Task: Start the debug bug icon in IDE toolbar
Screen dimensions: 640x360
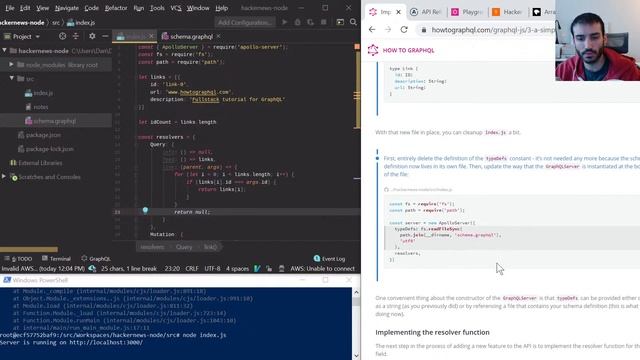Action: tap(298, 22)
